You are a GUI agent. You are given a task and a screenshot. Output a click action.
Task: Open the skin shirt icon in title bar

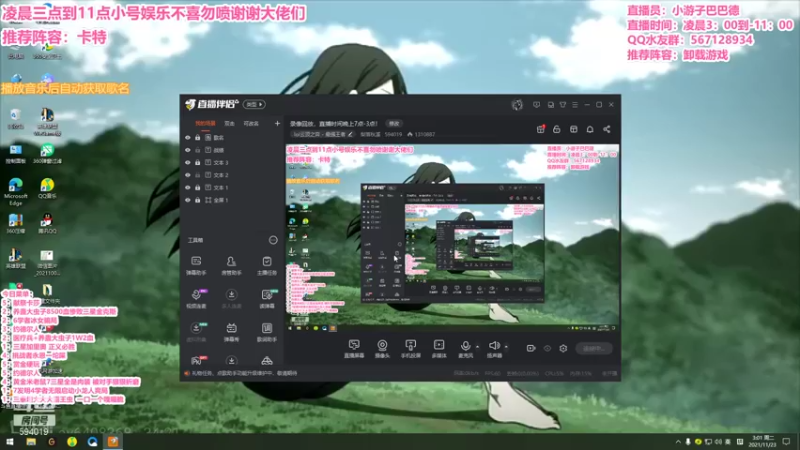(563, 105)
